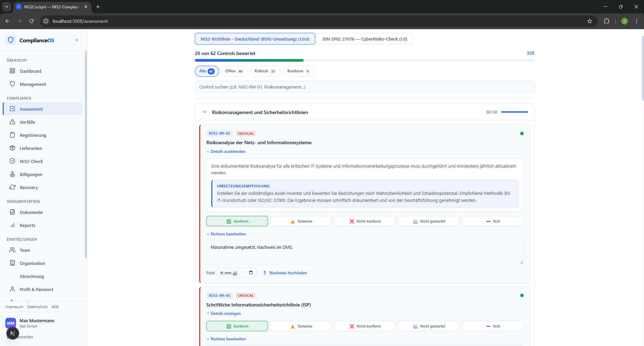Click the Vorfälle warning triangle icon

tap(12, 122)
